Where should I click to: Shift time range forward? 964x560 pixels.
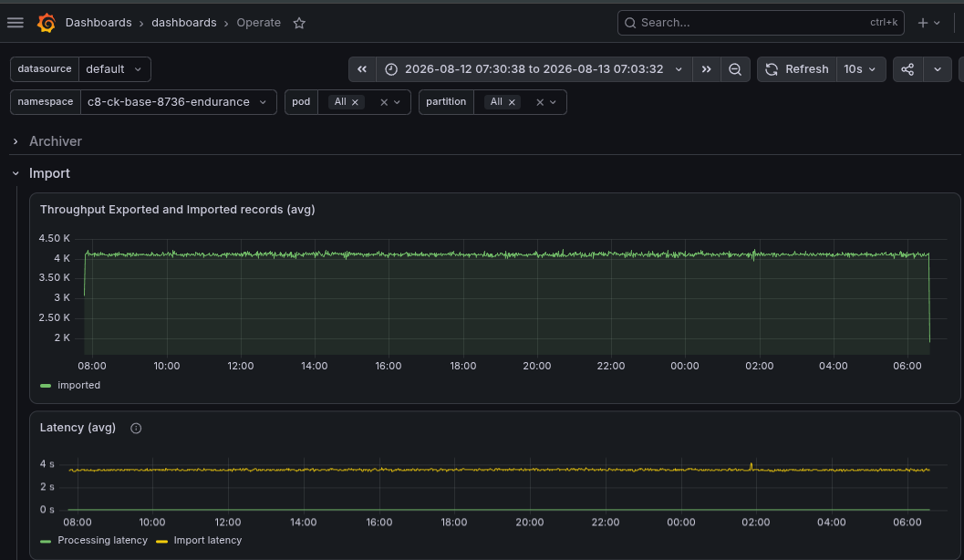(706, 69)
